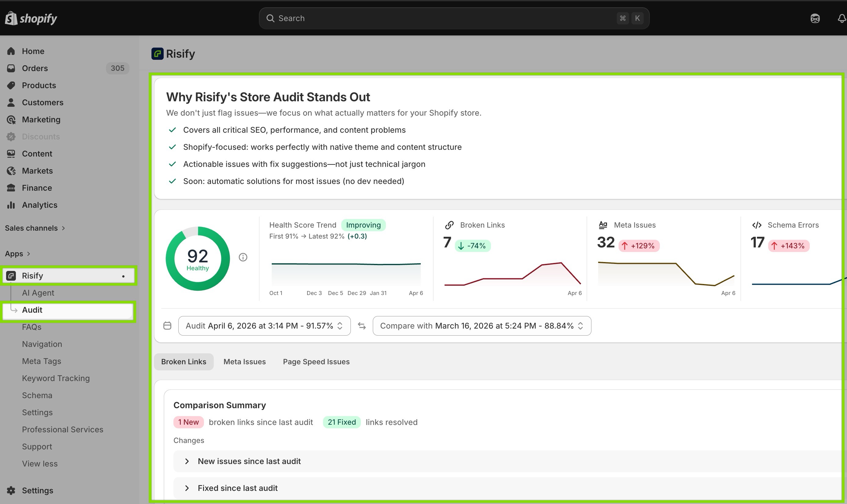Click the Finance bank icon
Screen dimensions: 847x504
[x=11, y=188]
